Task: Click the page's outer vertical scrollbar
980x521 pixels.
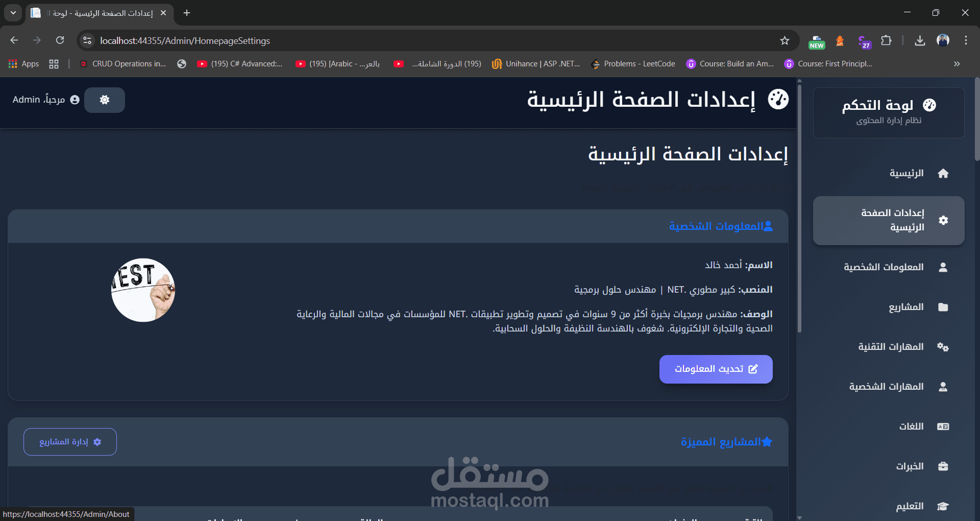Action: (977, 120)
